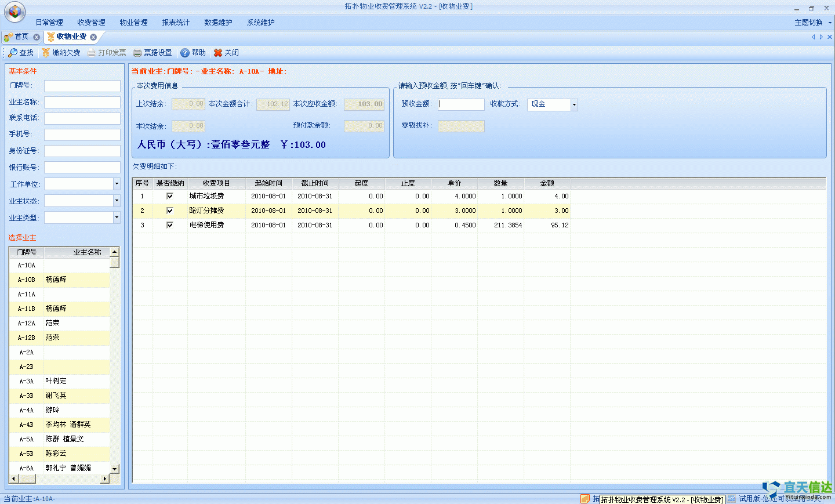Expand the 业主状态 dropdown

(x=117, y=201)
